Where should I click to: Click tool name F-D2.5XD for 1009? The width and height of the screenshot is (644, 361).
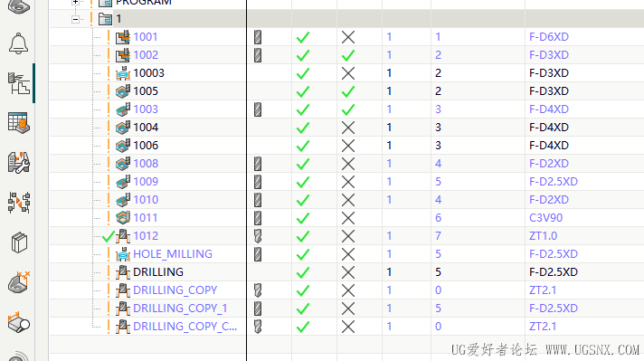point(554,182)
